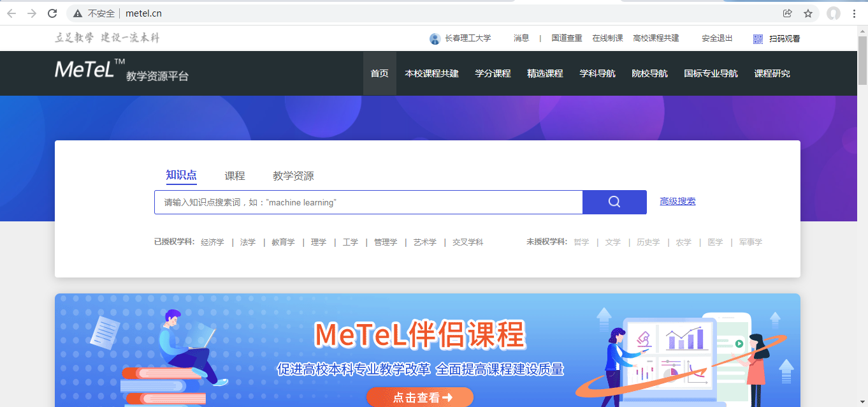Open the Chrome three-dot menu
The image size is (868, 407).
854,13
